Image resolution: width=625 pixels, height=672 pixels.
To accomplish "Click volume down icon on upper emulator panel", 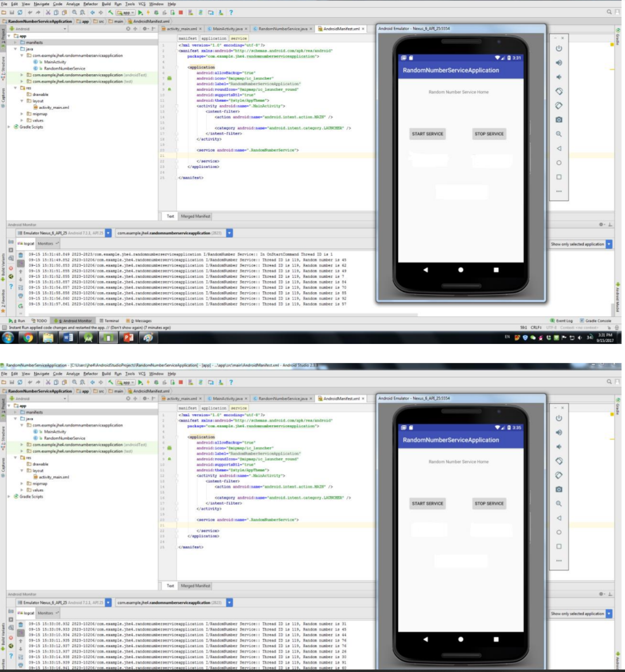I will 559,77.
